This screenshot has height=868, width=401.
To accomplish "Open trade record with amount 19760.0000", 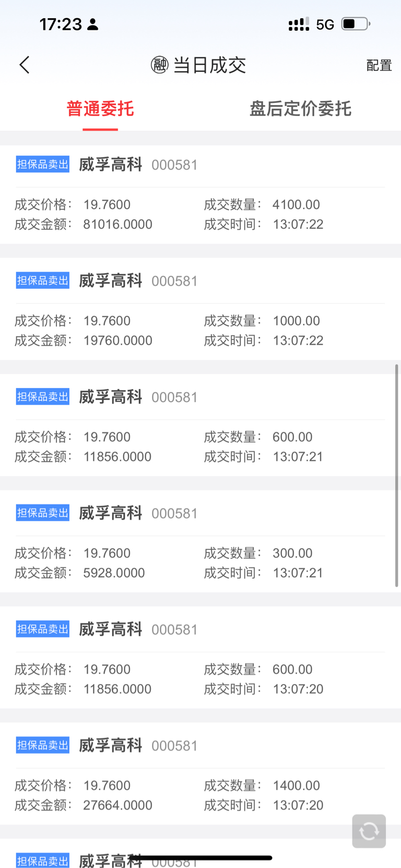I will pyautogui.click(x=200, y=310).
